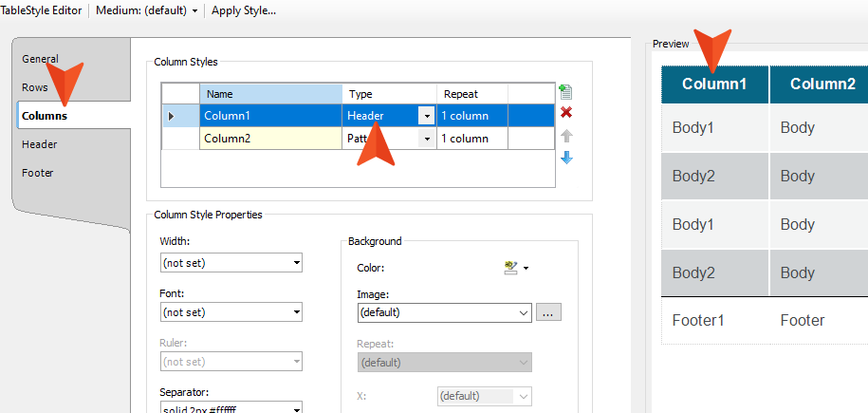
Task: Move column style up with gray arrow
Action: (566, 136)
